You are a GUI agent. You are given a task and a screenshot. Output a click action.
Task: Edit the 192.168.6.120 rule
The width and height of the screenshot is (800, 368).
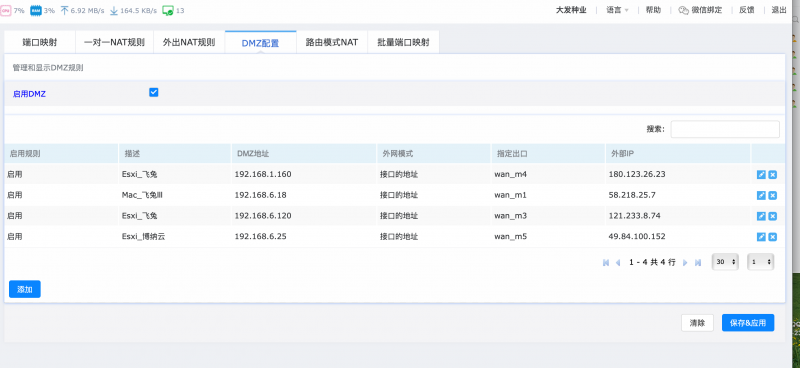pyautogui.click(x=761, y=216)
